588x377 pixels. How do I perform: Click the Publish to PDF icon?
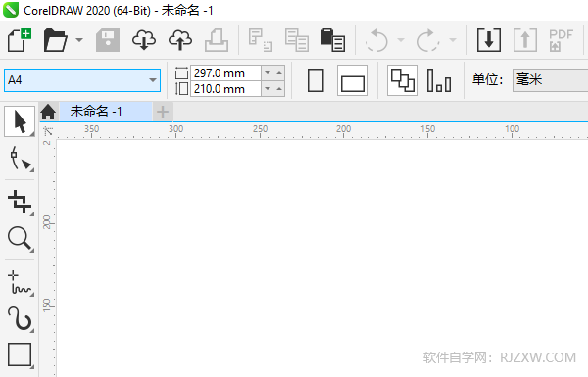pyautogui.click(x=561, y=40)
